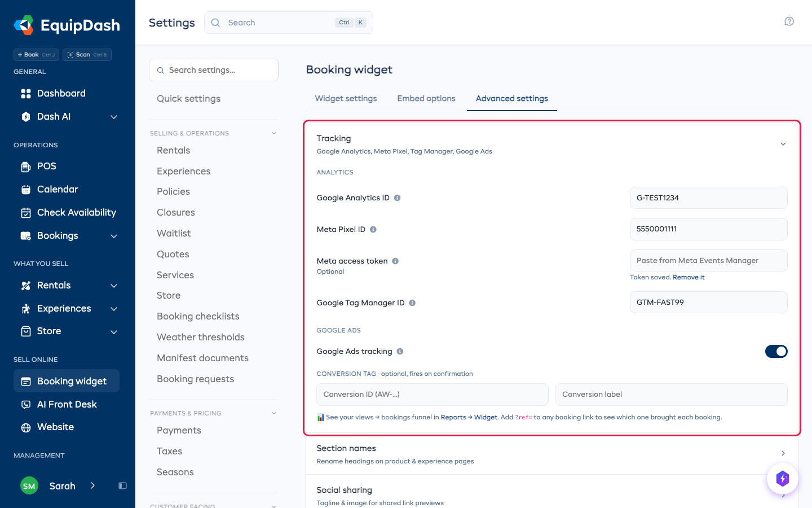This screenshot has width=812, height=508.
Task: Expand the Rentals sidebar menu chevron
Action: pyautogui.click(x=114, y=286)
